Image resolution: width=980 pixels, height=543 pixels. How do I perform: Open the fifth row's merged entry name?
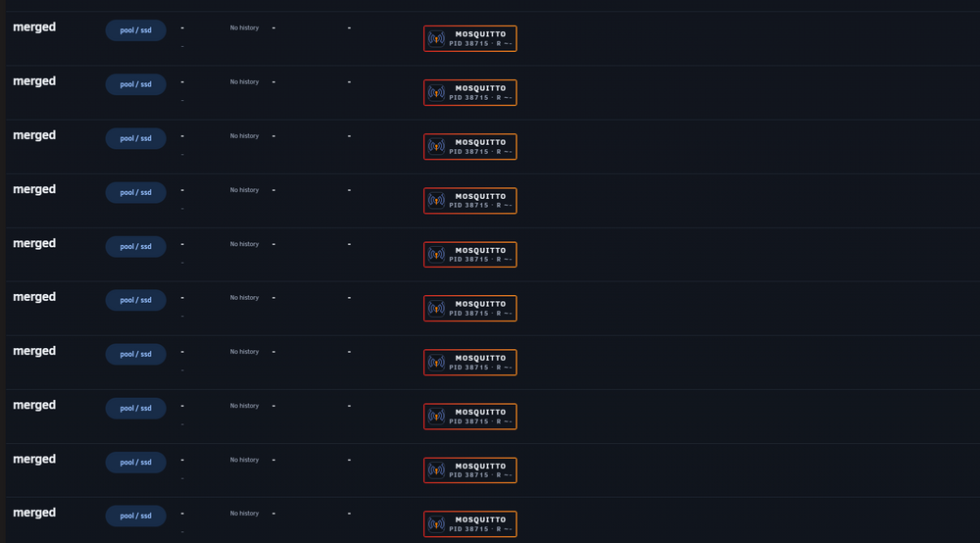pos(34,244)
